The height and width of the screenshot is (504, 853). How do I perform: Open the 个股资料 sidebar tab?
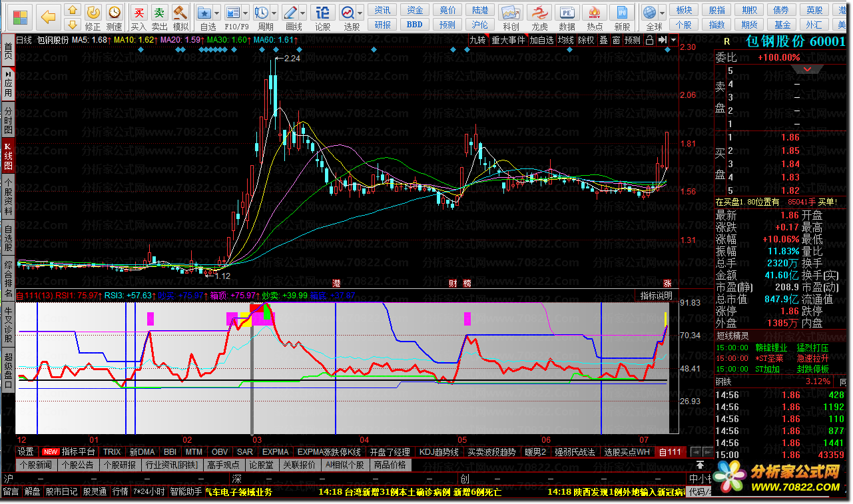coord(8,197)
